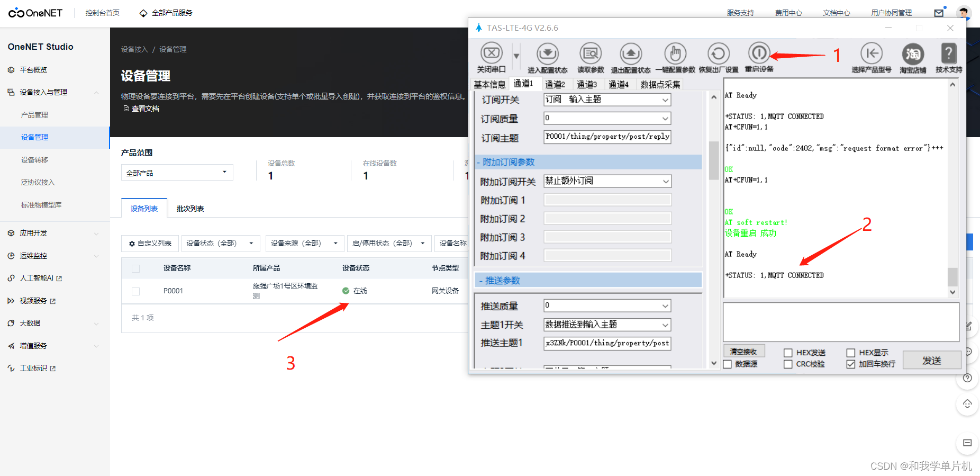980x476 pixels.
Task: Open the 附加订阅开关 dropdown
Action: click(607, 181)
